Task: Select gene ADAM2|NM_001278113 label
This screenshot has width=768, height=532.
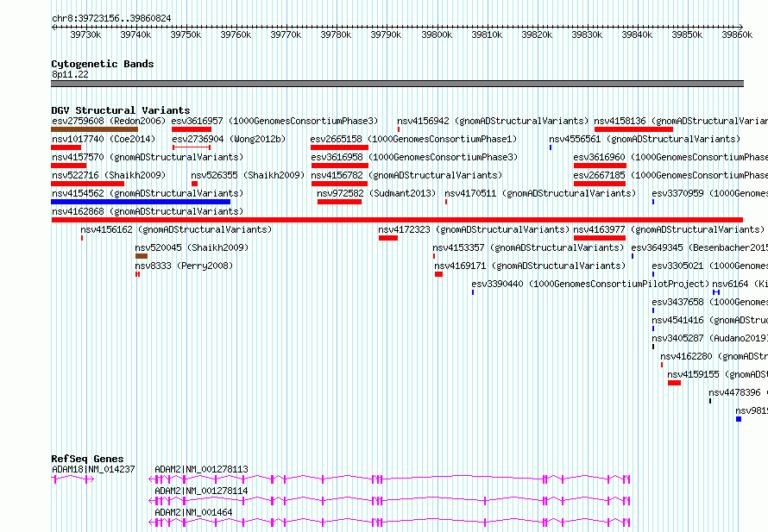Action: (x=201, y=469)
